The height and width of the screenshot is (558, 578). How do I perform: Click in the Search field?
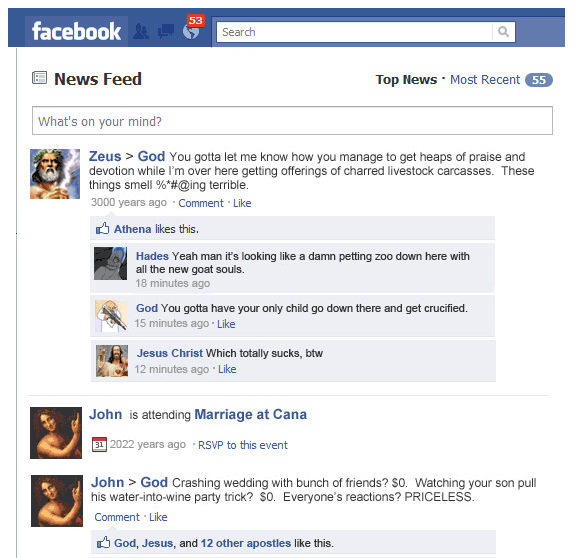pos(354,32)
